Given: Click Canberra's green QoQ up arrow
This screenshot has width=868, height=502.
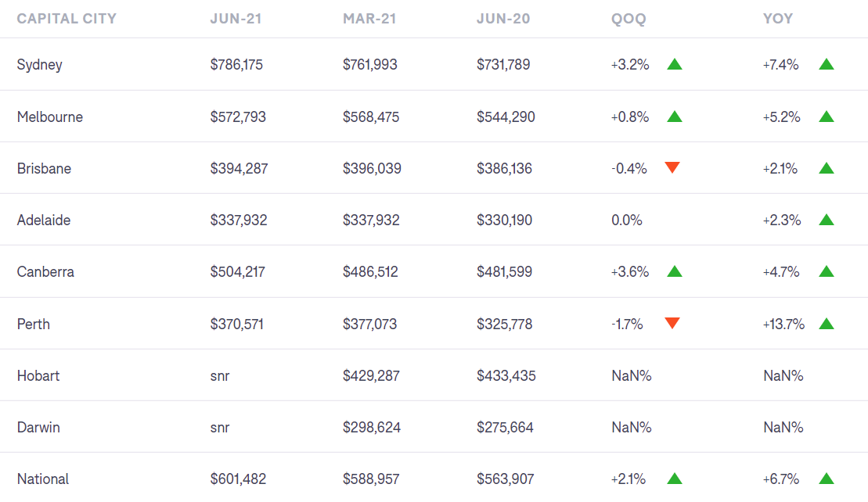Looking at the screenshot, I should pos(675,271).
